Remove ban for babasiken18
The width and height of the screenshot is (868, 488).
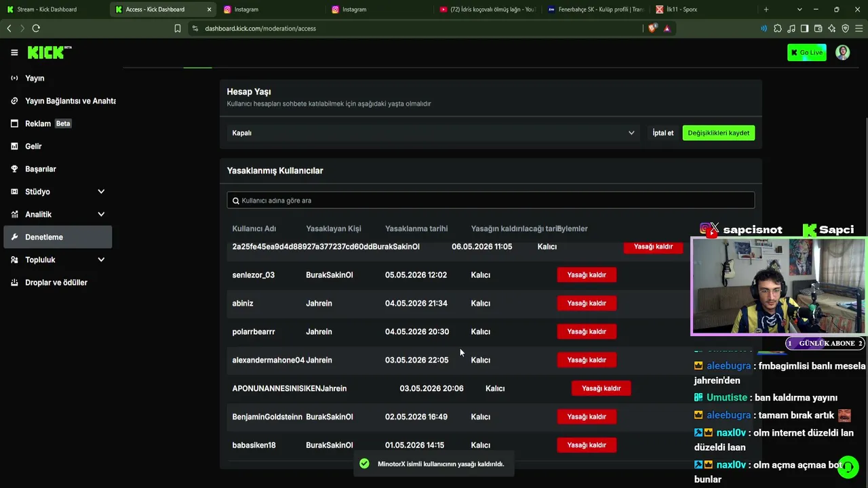587,445
